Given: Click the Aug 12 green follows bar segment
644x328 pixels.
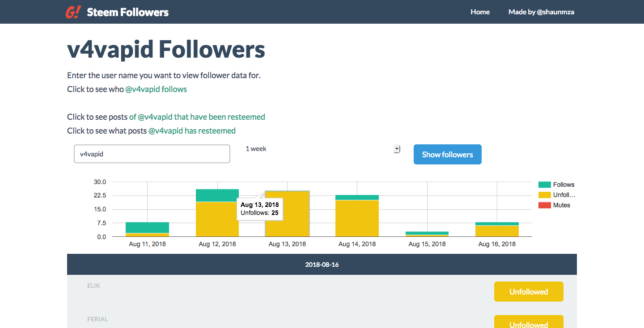Looking at the screenshot, I should coord(217,195).
